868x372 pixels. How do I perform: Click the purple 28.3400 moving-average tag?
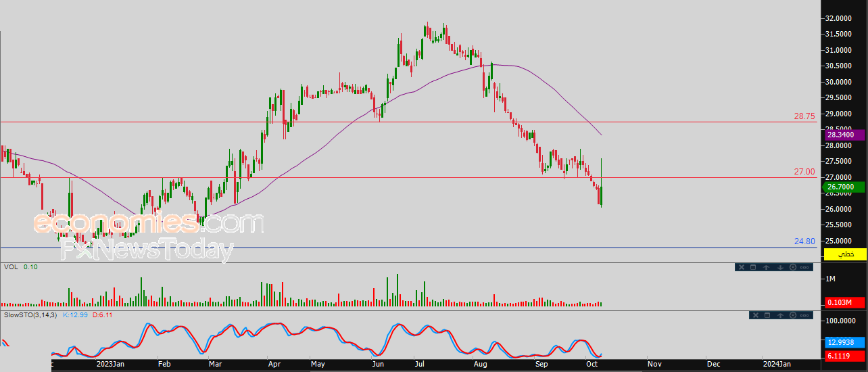tap(844, 135)
